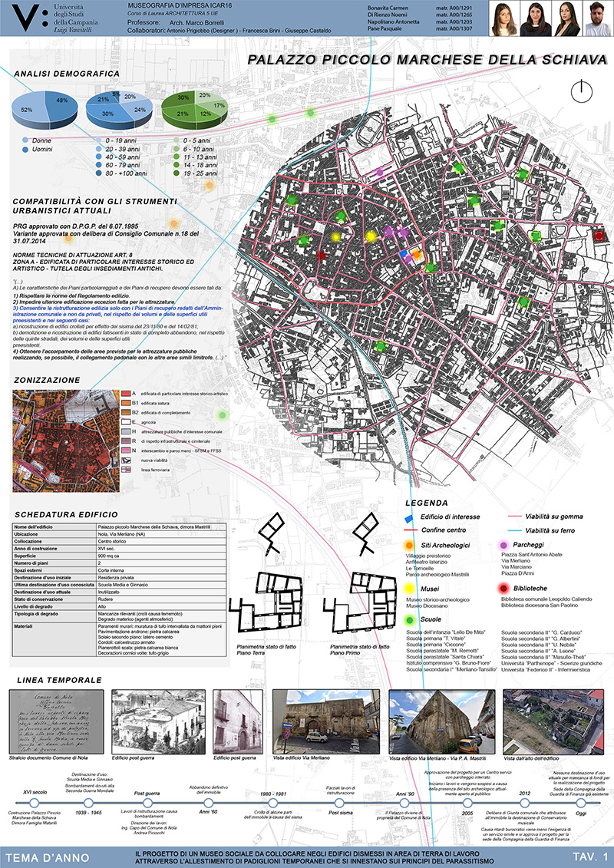Click the Anno di costruzione table row

[119, 548]
